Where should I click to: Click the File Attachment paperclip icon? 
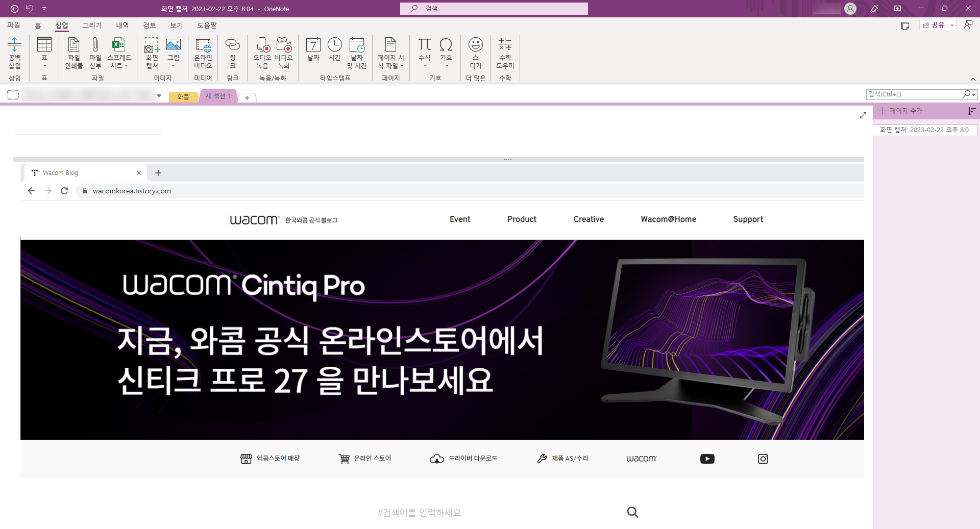[95, 53]
